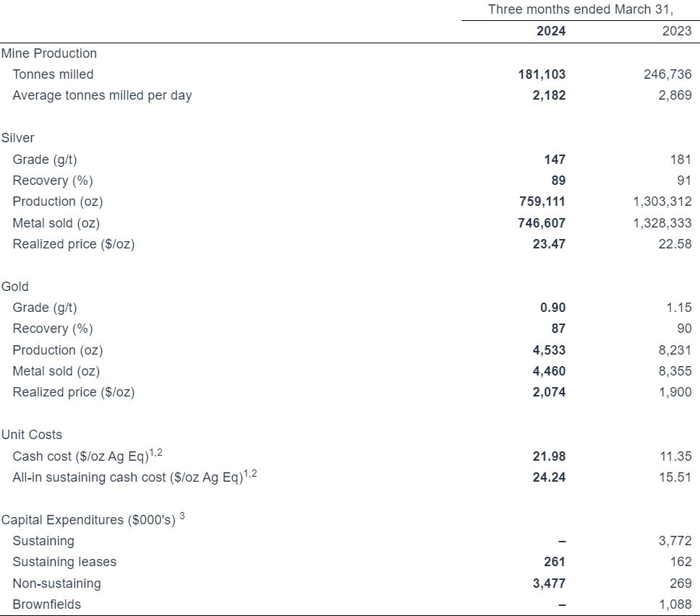Image resolution: width=700 pixels, height=616 pixels.
Task: Click the 2023 column header
Action: [x=676, y=31]
